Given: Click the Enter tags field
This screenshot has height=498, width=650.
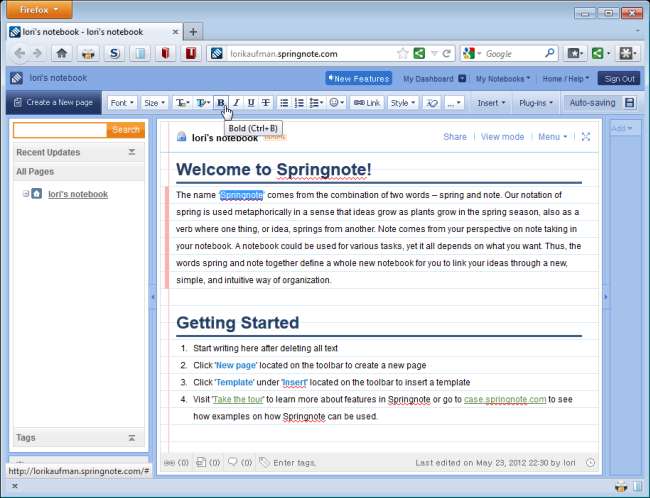Looking at the screenshot, I should point(302,462).
